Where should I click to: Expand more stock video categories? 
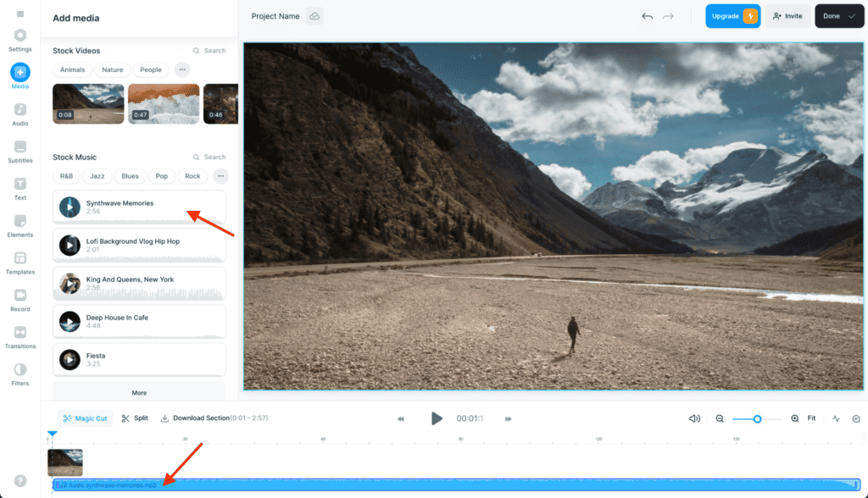pos(182,70)
